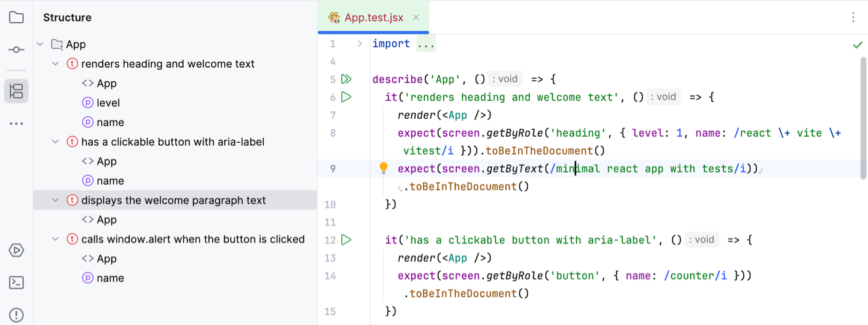Open the Commit tool window icon
The height and width of the screenshot is (325, 868).
click(x=17, y=50)
